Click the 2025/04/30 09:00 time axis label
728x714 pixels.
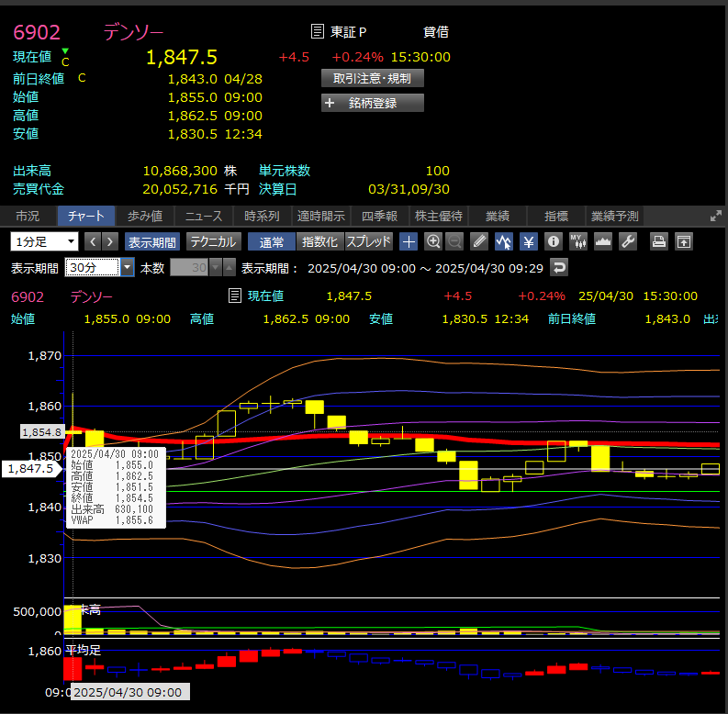point(129,692)
